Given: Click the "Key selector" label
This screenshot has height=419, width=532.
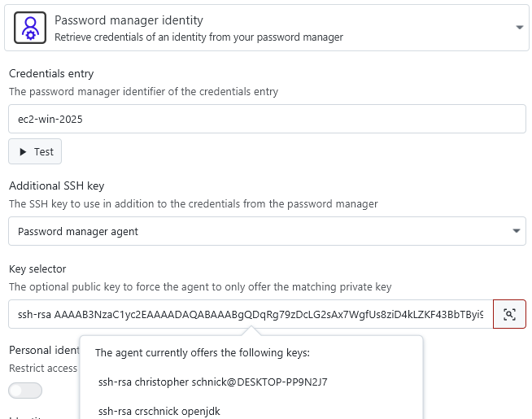Looking at the screenshot, I should (x=37, y=268).
